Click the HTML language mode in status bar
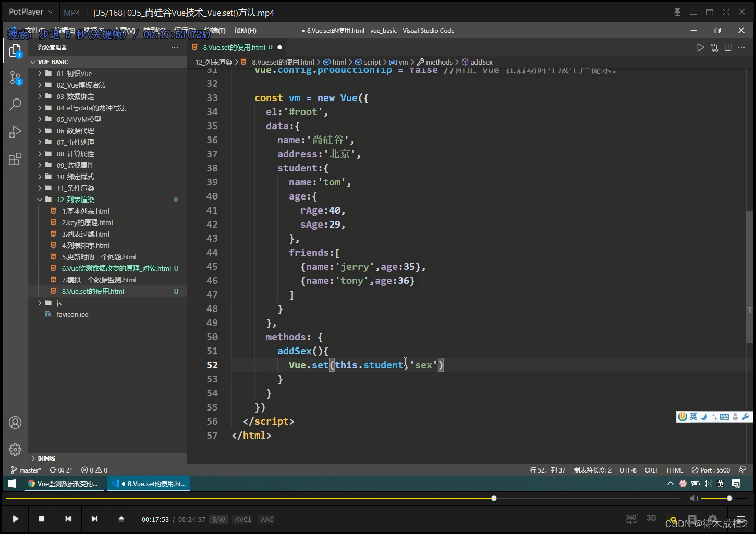756x534 pixels. coord(675,470)
